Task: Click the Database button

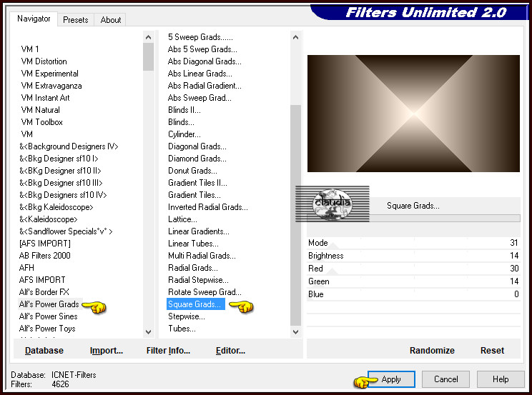Action: click(x=44, y=351)
